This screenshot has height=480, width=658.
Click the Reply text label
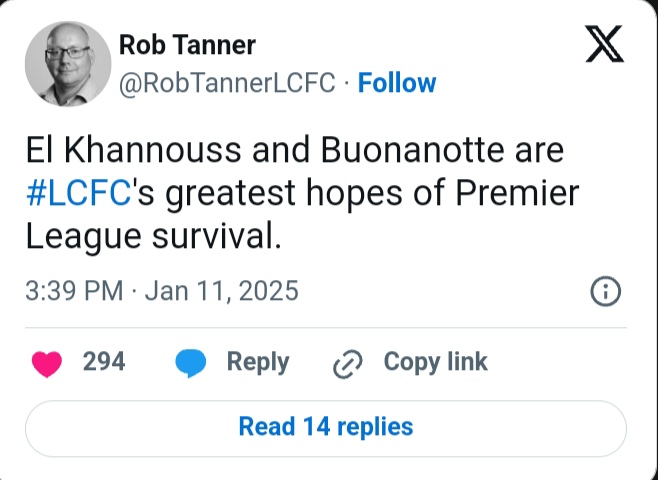click(257, 362)
